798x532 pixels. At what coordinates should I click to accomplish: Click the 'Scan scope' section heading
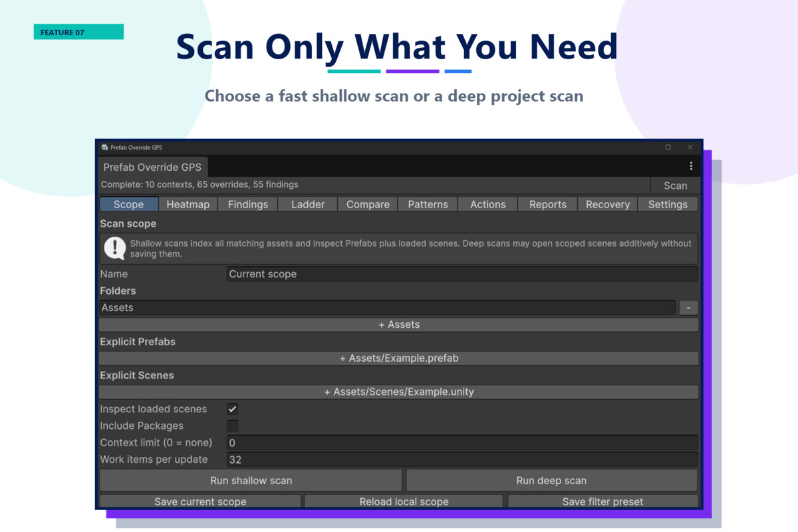pos(128,223)
